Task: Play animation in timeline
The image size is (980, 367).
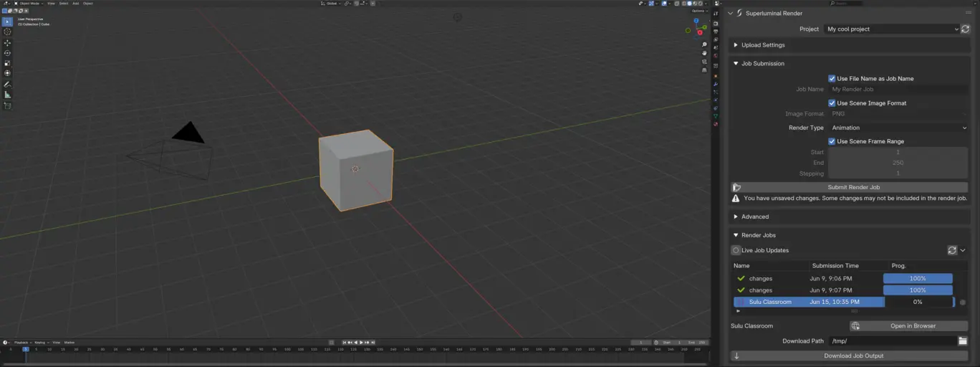Action: [361, 343]
